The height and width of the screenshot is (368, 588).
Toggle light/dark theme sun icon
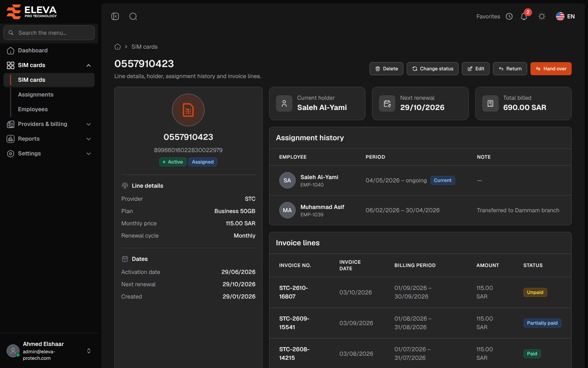[x=542, y=16]
